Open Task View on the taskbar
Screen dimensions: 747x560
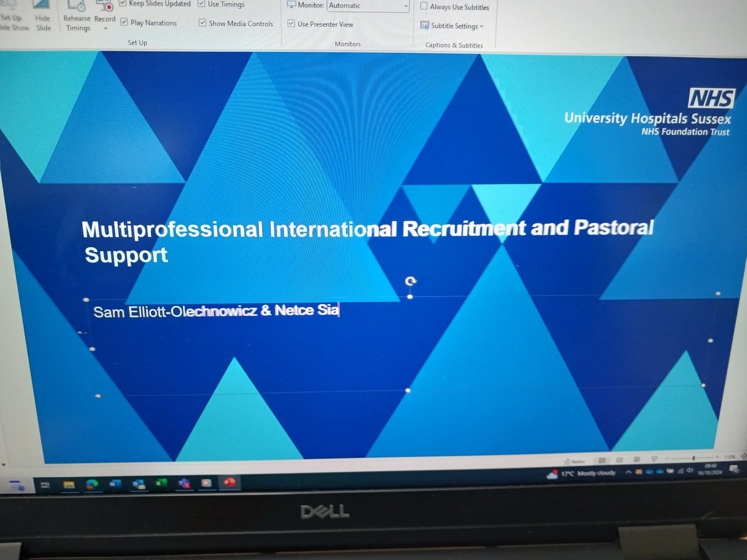[45, 485]
